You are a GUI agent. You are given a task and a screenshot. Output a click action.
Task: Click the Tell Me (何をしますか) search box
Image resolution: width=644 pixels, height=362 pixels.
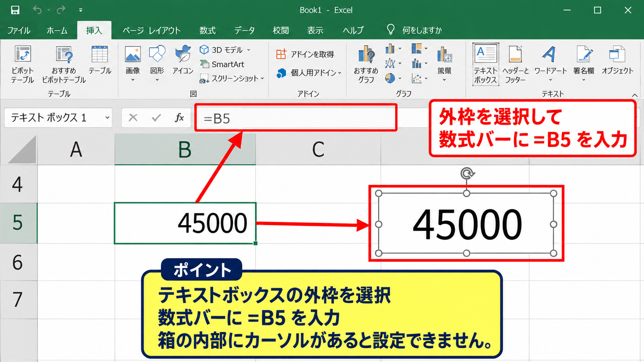click(414, 30)
